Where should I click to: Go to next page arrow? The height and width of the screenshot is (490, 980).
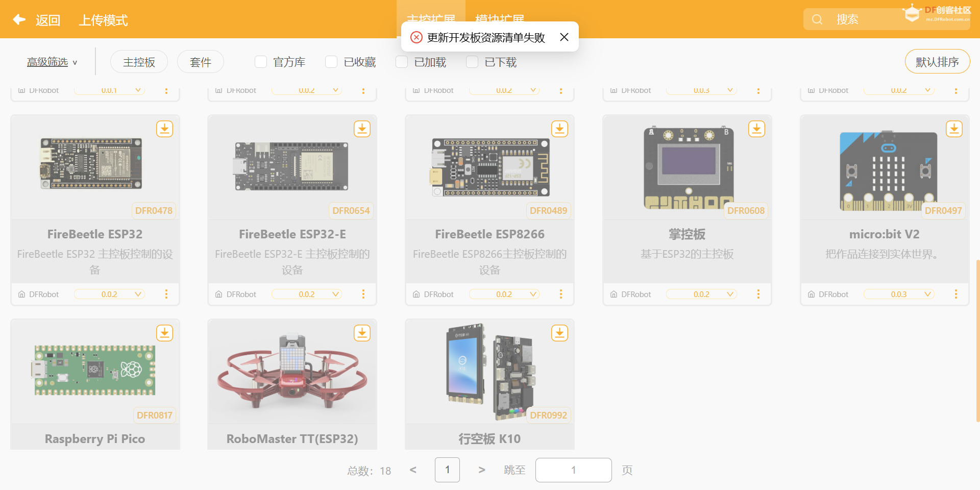(482, 470)
